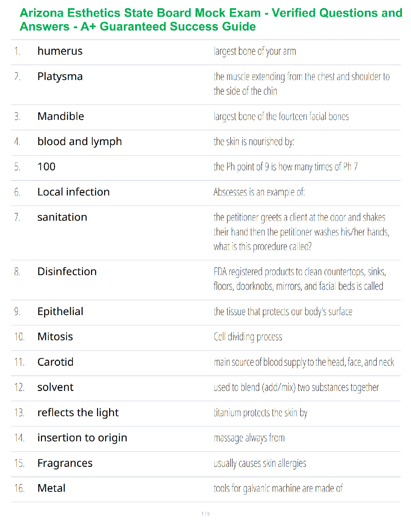Click the 'sanitation' term

pos(62,217)
